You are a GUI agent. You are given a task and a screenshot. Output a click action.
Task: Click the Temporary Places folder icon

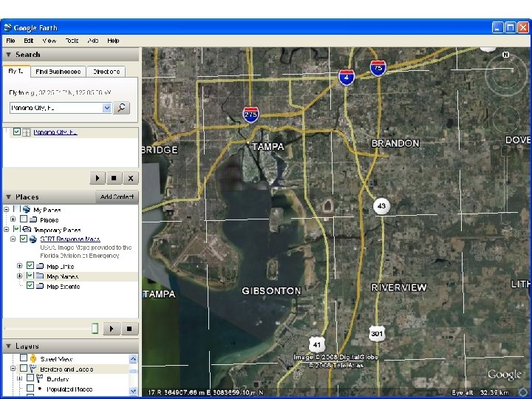click(27, 229)
